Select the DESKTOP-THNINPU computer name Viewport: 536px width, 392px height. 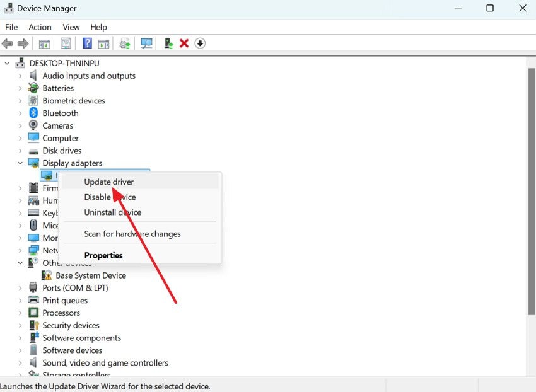coord(64,63)
